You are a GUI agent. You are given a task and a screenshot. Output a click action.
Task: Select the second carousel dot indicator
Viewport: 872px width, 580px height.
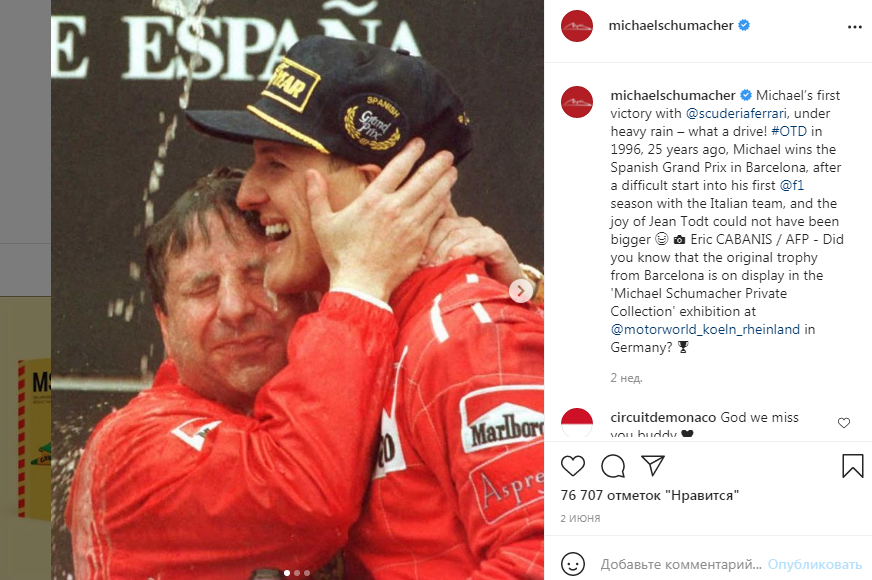tap(297, 573)
